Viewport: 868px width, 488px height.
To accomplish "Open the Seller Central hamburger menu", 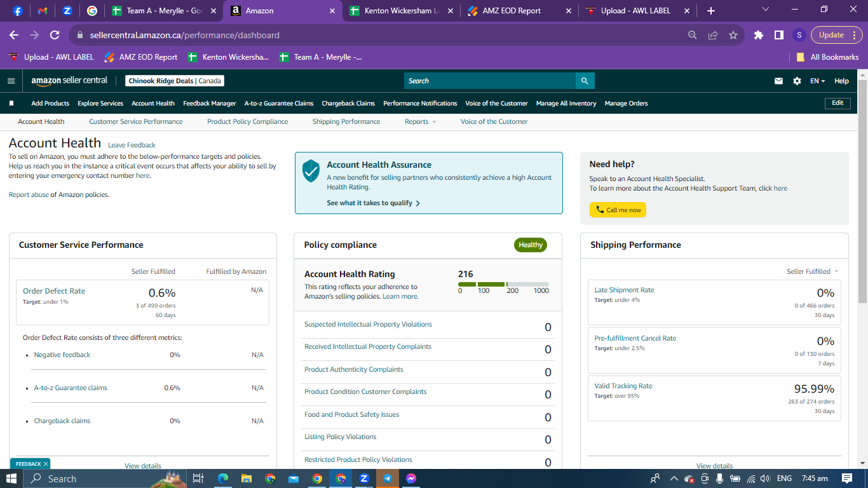I will tap(11, 81).
